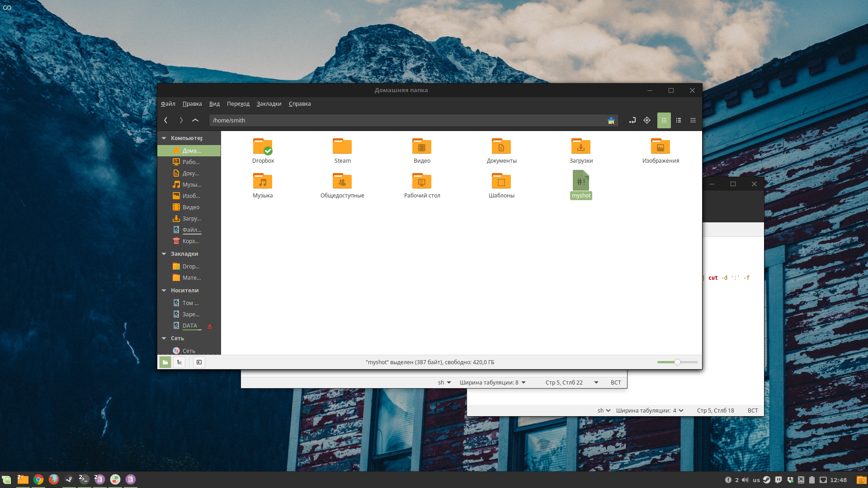The width and height of the screenshot is (868, 488).
Task: Open Доку... documents entry in sidebar
Action: [x=189, y=173]
